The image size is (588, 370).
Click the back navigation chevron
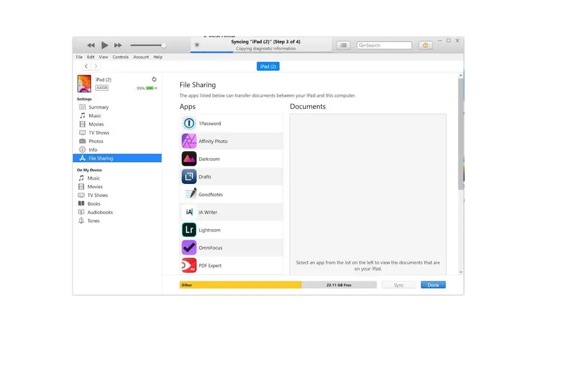click(x=85, y=66)
